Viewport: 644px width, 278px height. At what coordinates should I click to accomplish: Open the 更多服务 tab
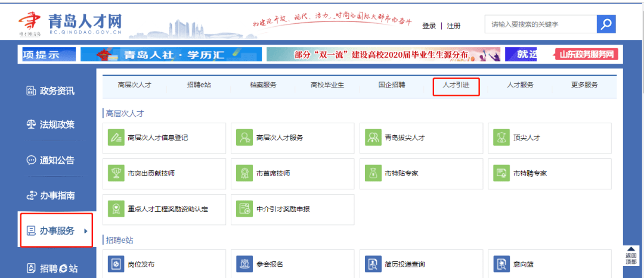pos(583,85)
